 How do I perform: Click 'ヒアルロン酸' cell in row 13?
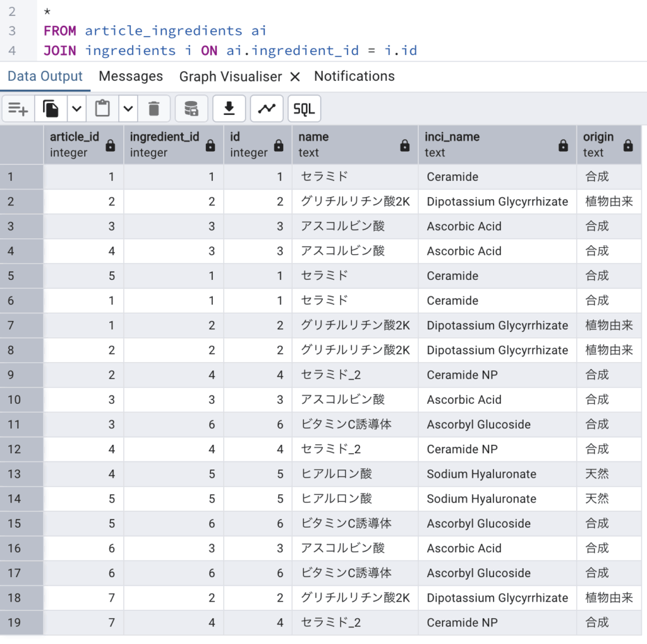point(355,474)
